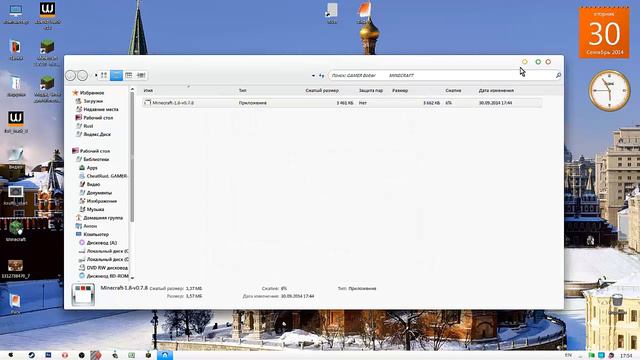The height and width of the screenshot is (360, 640).
Task: Switch to the details table view button
Action: [x=129, y=75]
